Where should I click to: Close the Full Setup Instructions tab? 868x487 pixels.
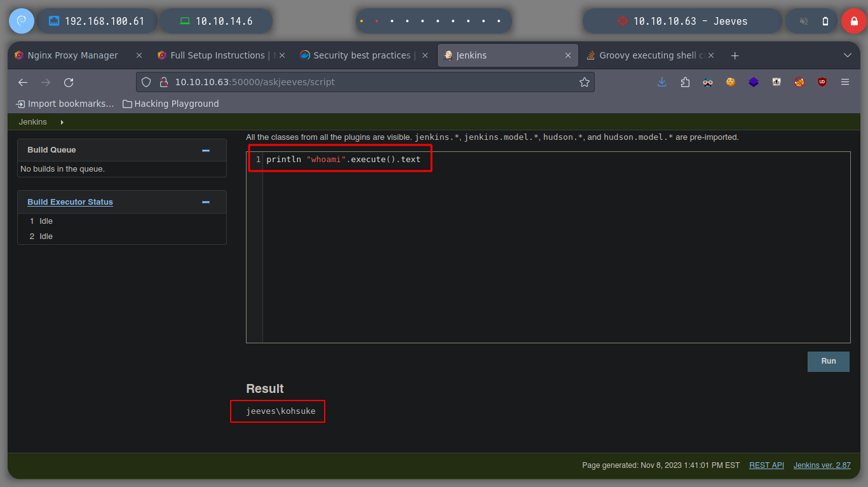[x=282, y=55]
